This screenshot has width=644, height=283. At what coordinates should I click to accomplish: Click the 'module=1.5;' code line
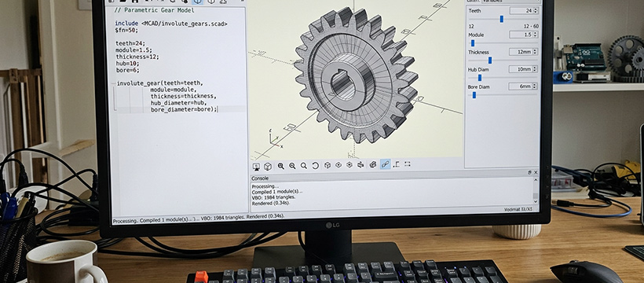pos(133,50)
